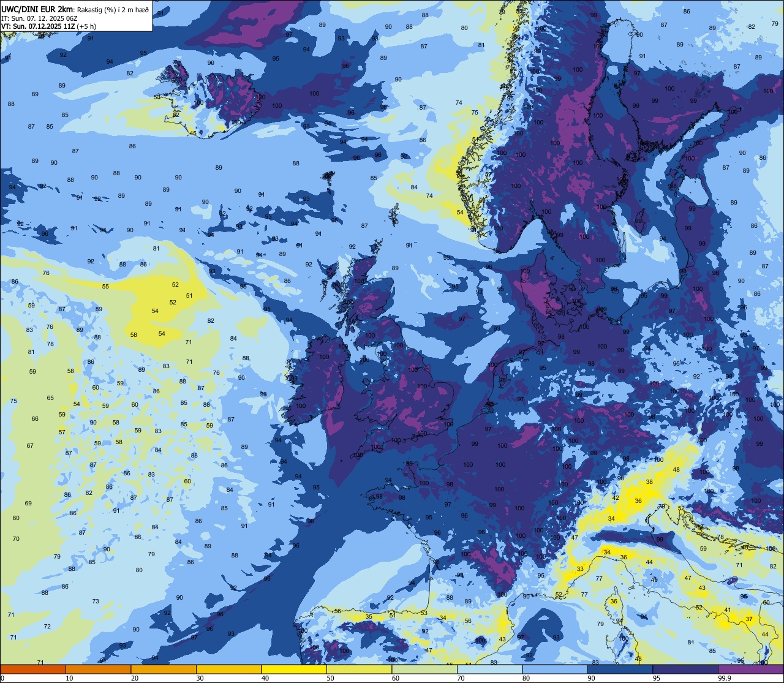Viewport: 784px width, 683px height.
Task: Pick the 95–99.9% dark indigo legend swatch
Action: [685, 669]
